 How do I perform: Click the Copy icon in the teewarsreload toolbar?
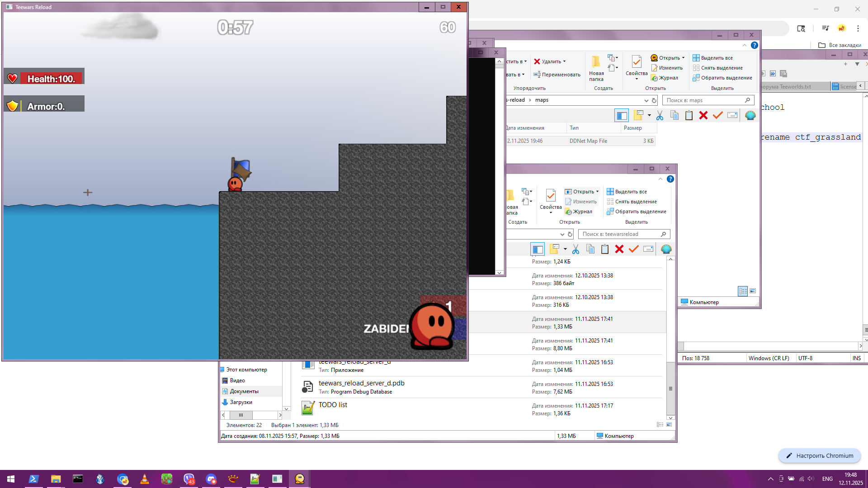click(x=590, y=249)
